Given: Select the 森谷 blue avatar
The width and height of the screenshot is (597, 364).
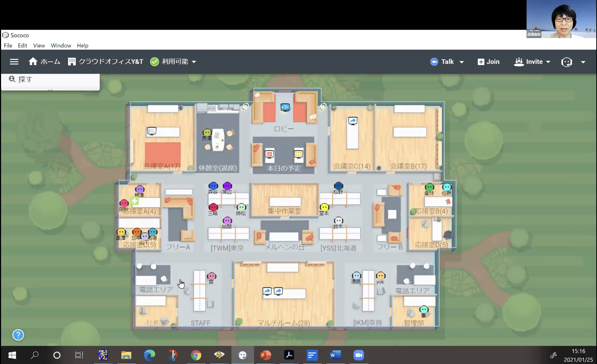Looking at the screenshot, I should [x=213, y=186].
